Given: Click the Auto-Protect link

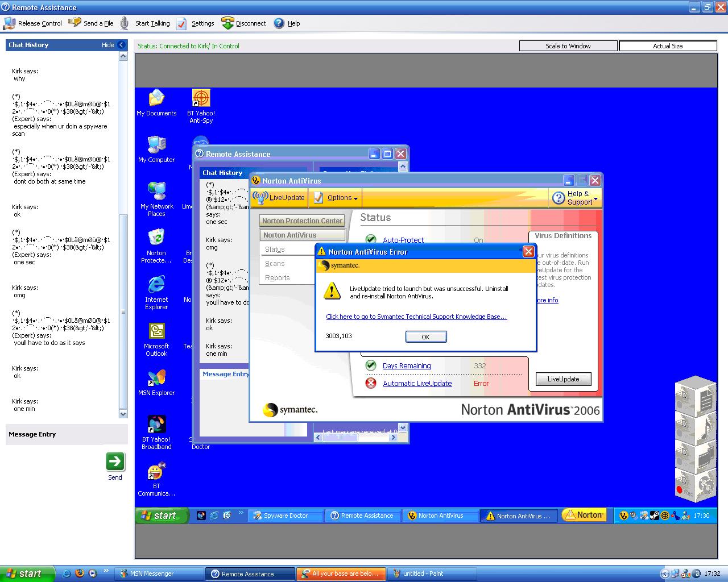Looking at the screenshot, I should point(403,240).
